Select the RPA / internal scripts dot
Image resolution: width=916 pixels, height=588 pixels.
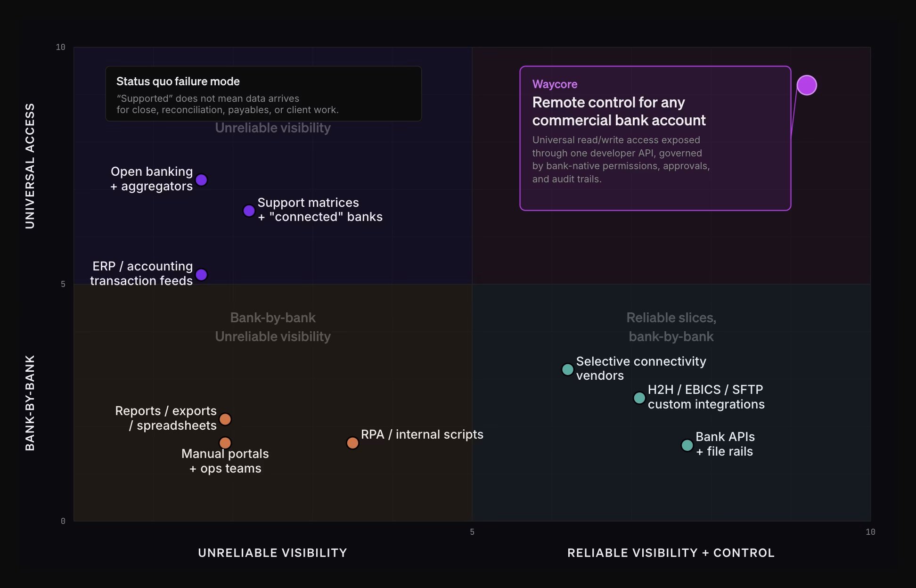point(352,443)
